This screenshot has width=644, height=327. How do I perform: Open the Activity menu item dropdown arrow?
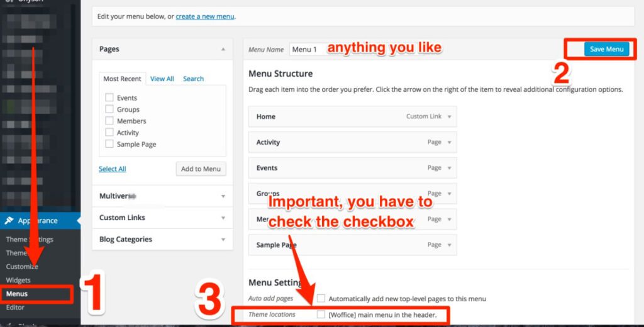(x=449, y=143)
